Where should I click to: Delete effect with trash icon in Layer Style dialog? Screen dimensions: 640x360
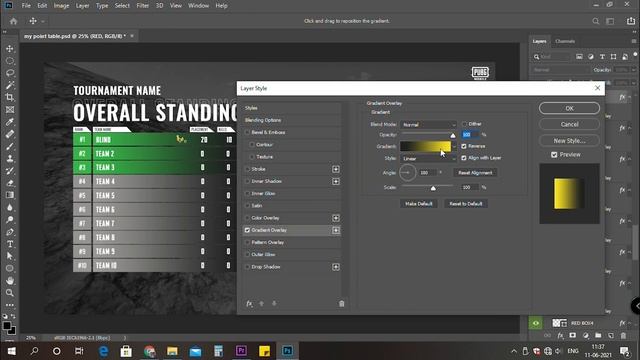(342, 304)
